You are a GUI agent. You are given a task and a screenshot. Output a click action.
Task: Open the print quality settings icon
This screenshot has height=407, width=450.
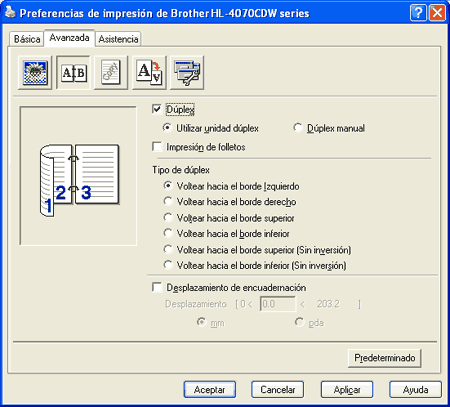pos(35,73)
